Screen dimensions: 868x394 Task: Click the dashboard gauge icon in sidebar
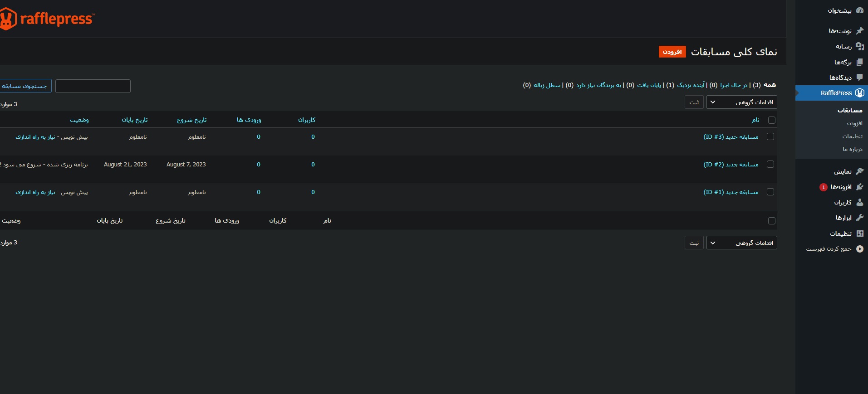coord(859,10)
